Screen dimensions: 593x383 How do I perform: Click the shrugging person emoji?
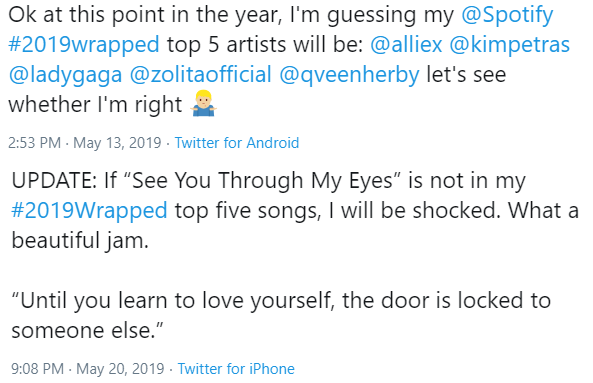pyautogui.click(x=204, y=103)
